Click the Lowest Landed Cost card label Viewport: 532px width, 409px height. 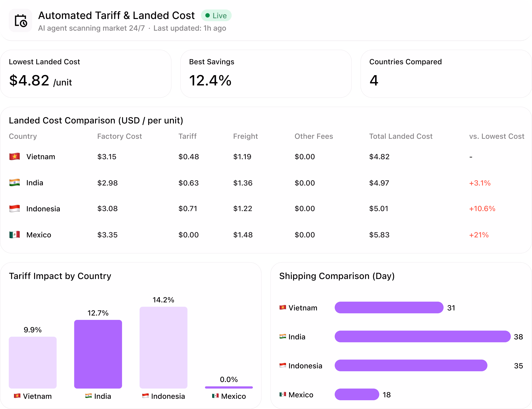[44, 62]
